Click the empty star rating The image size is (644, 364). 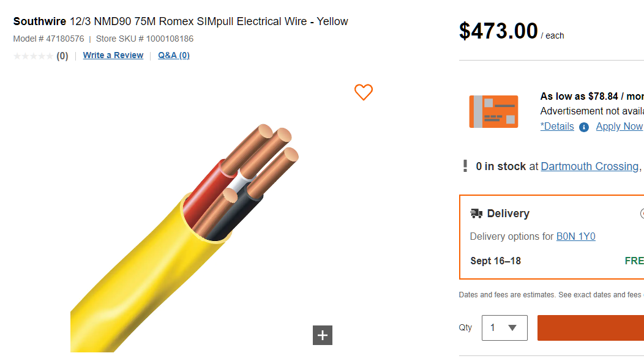pos(33,56)
